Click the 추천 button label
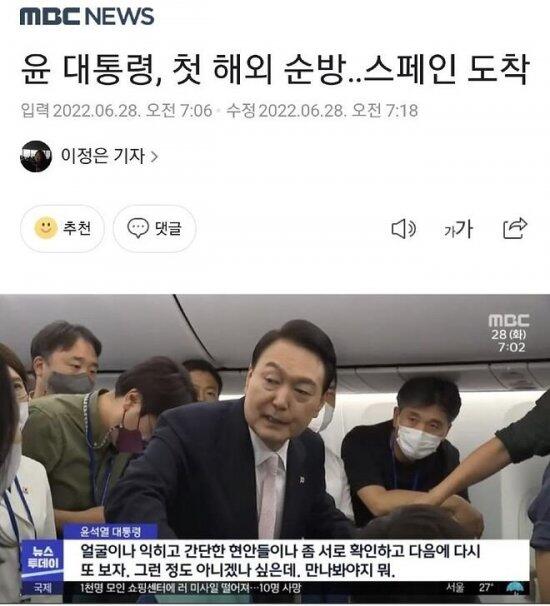 [77, 228]
